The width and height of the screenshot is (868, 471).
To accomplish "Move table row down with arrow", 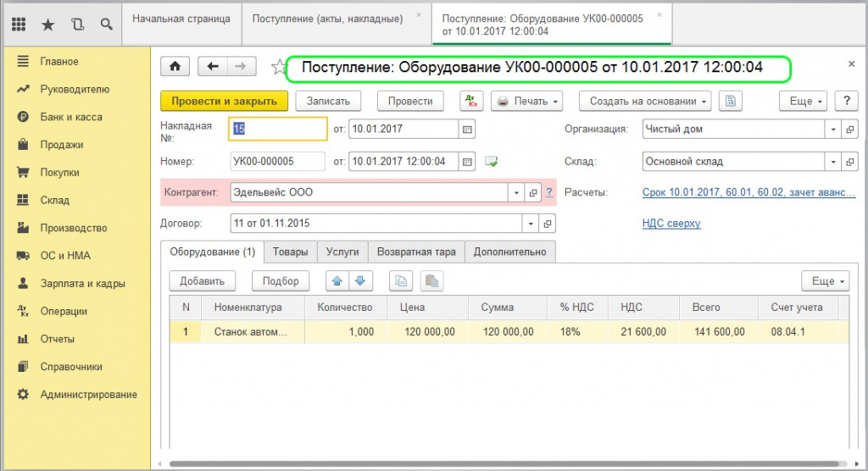I will click(361, 280).
